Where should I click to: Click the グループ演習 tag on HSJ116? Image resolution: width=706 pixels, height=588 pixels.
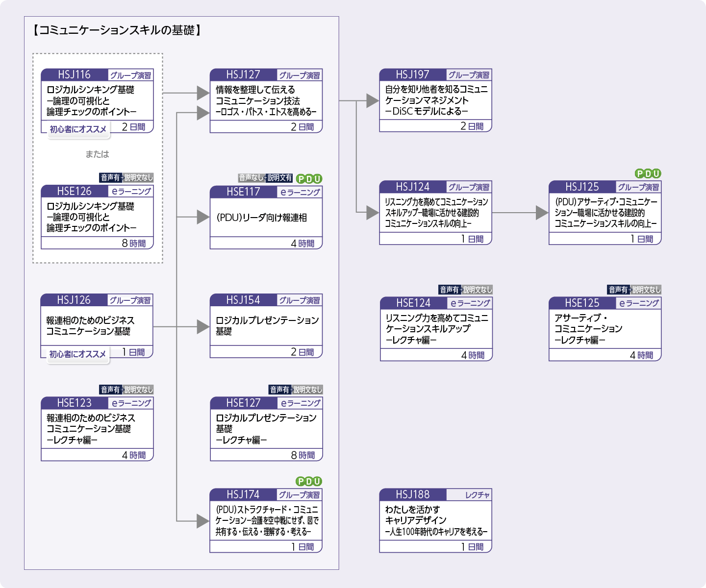click(x=130, y=75)
